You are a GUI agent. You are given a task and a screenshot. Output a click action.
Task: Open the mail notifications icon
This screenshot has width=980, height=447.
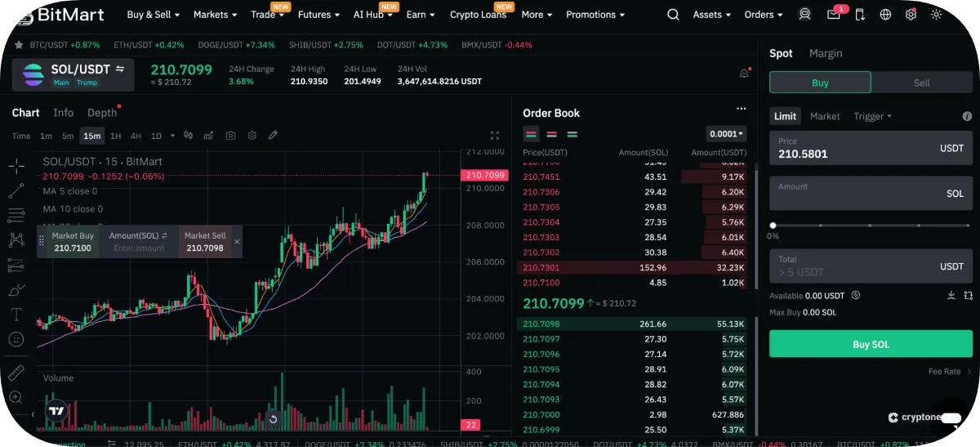click(x=833, y=15)
